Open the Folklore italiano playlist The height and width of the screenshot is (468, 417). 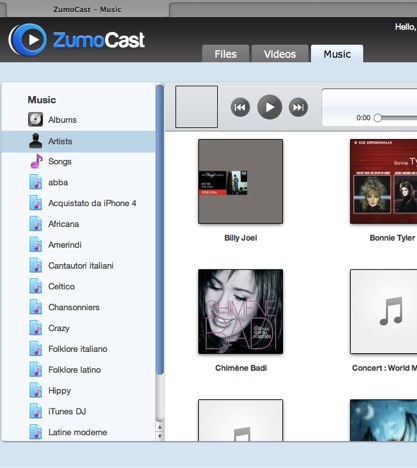point(78,349)
